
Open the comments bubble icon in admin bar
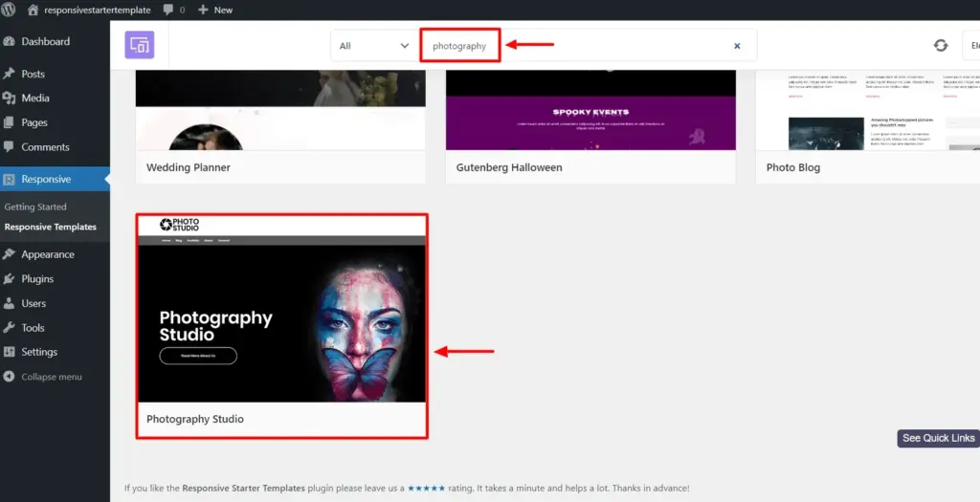[168, 10]
